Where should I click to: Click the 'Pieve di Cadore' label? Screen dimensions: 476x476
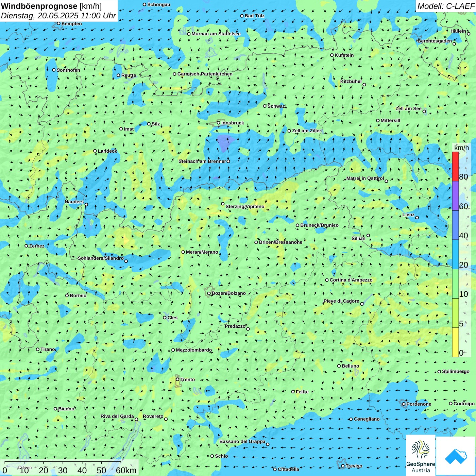click(x=341, y=301)
